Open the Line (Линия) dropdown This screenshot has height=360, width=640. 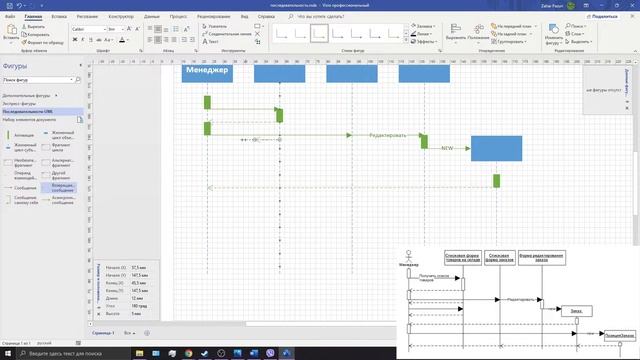422,34
